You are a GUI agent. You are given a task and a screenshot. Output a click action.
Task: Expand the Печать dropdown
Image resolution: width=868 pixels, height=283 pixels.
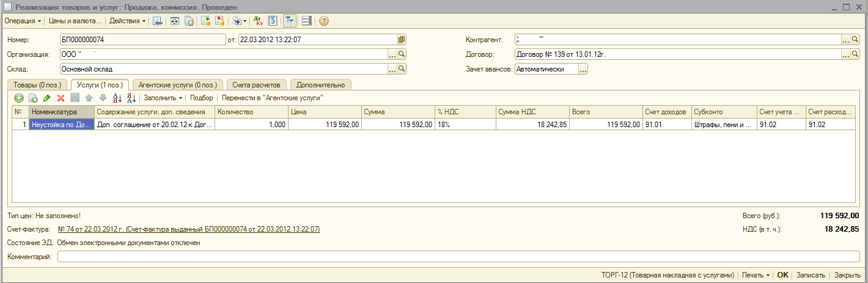pos(756,275)
